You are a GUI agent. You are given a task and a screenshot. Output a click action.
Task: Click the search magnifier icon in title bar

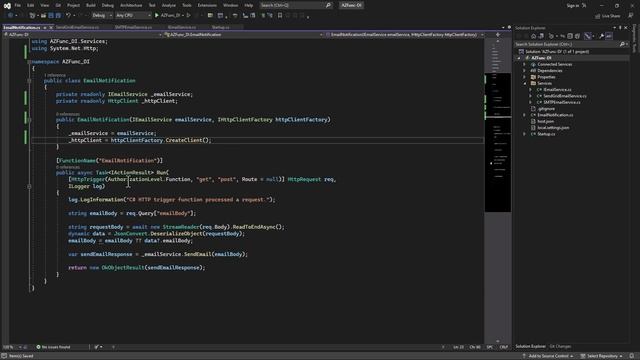(328, 5)
